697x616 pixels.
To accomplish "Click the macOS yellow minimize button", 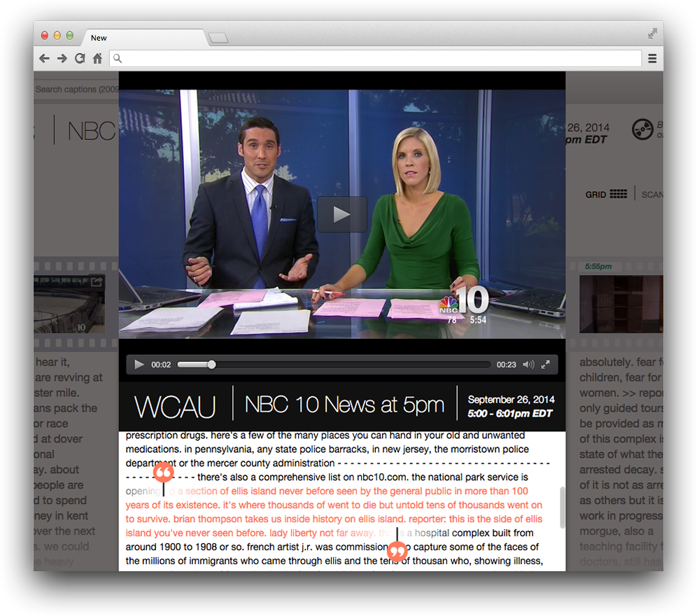I will pos(57,36).
